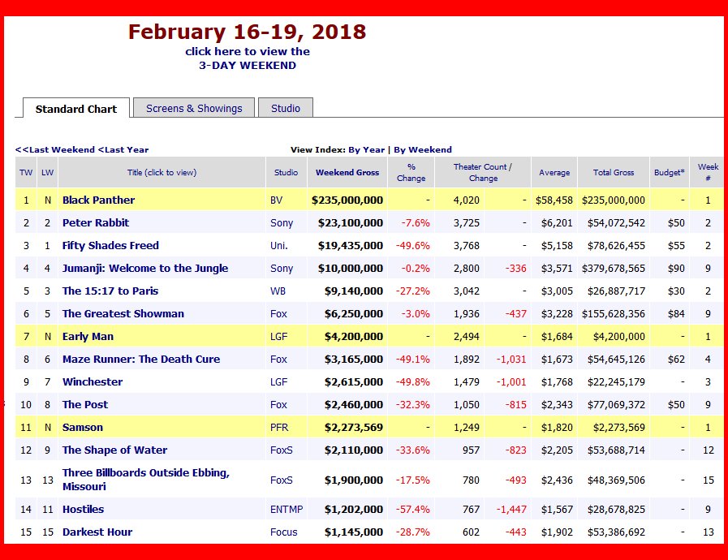Open the Studio tab

[x=286, y=108]
